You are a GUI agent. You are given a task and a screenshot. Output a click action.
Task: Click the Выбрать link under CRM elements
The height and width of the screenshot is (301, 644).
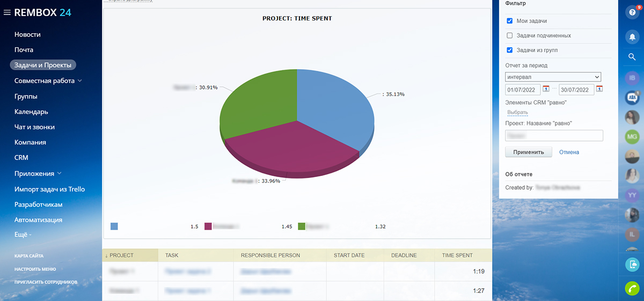[518, 113]
